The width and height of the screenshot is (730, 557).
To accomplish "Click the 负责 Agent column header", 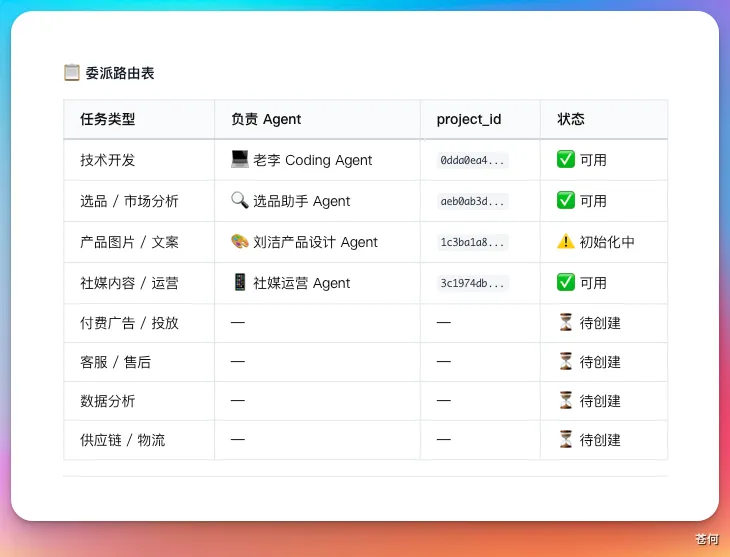I will click(266, 119).
